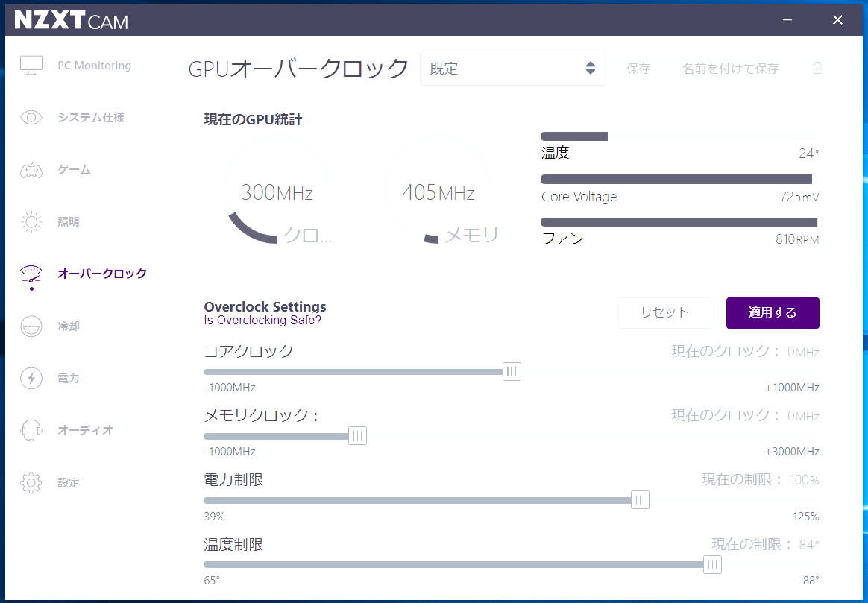Click the 電力 lightning bolt icon
Image resolution: width=868 pixels, height=603 pixels.
coord(31,379)
